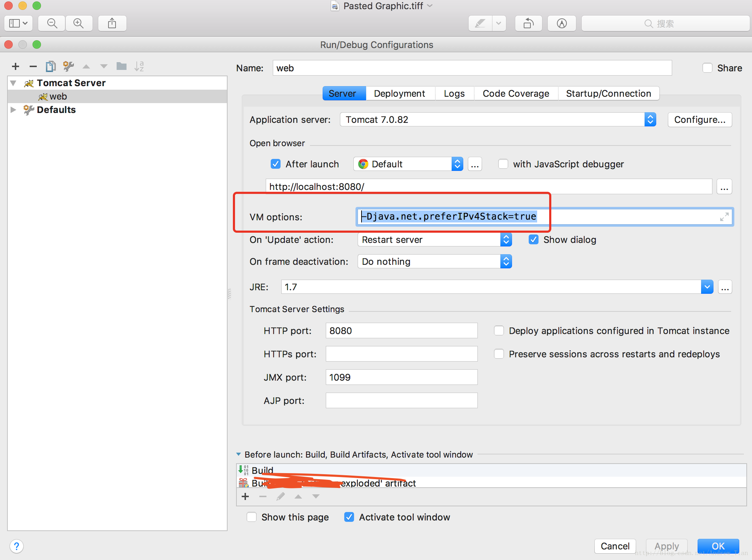Open Application server Tomcat 7.0.82 dropdown

point(498,120)
